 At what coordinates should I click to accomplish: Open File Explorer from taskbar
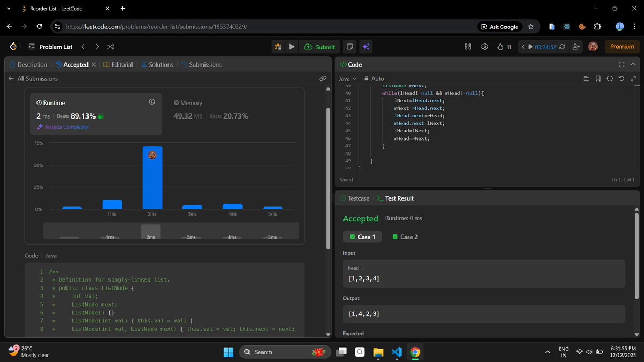click(378, 352)
